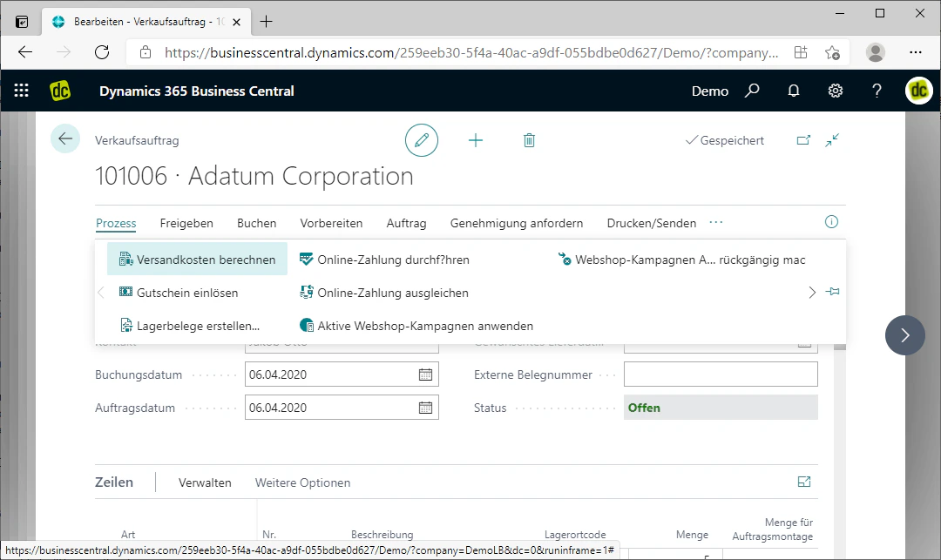Go back with the round arrow button

click(x=64, y=138)
